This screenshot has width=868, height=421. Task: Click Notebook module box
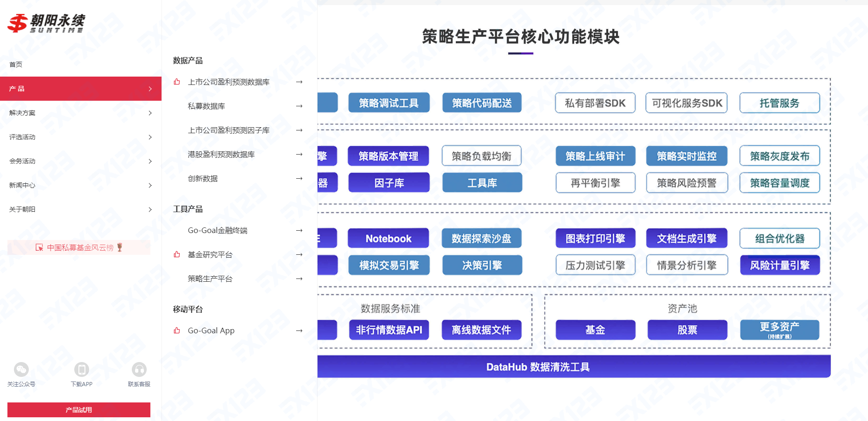[x=389, y=238]
